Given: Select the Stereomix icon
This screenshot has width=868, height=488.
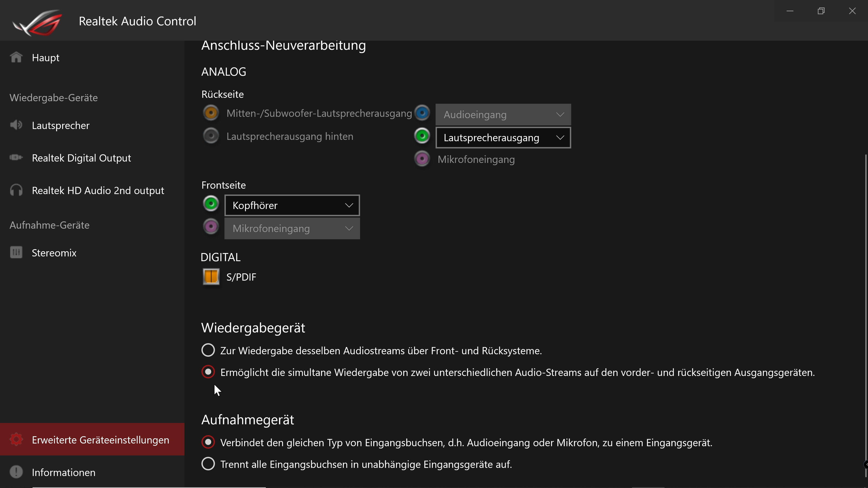Looking at the screenshot, I should tap(16, 252).
